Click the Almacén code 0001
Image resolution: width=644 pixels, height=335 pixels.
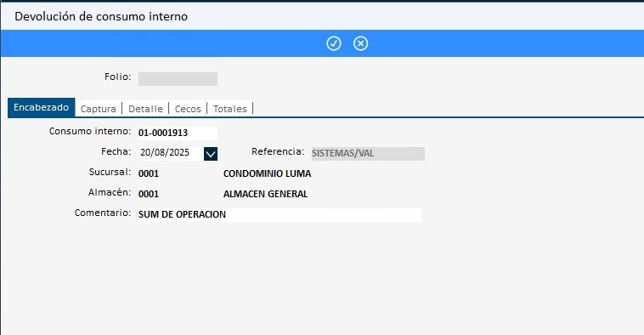click(149, 194)
